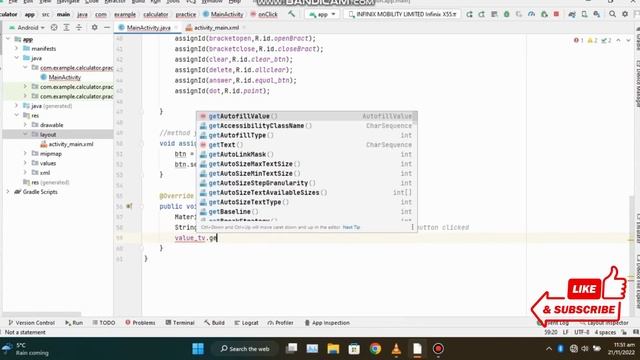This screenshot has height=360, width=640.
Task: Open the INFINIX device selector dropdown
Action: (402, 14)
